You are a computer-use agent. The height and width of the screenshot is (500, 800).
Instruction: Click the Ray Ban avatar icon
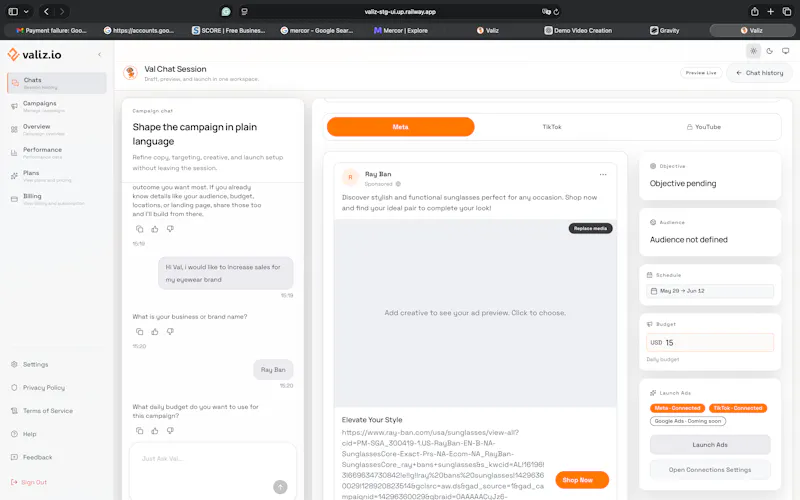click(x=350, y=178)
